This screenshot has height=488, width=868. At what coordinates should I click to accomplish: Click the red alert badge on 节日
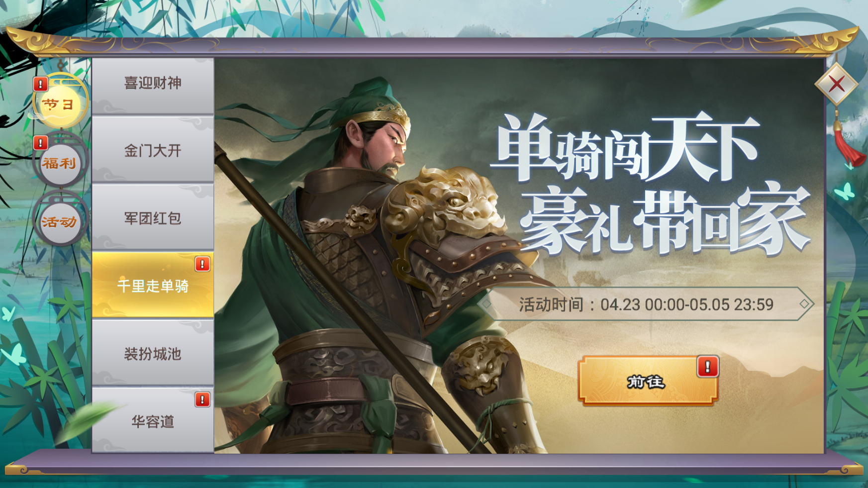click(40, 84)
